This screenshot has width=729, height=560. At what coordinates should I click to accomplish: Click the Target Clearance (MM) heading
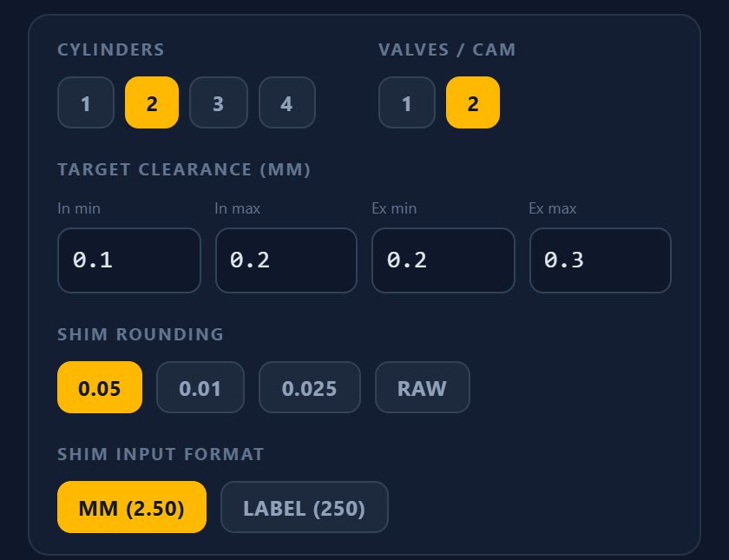coord(184,169)
